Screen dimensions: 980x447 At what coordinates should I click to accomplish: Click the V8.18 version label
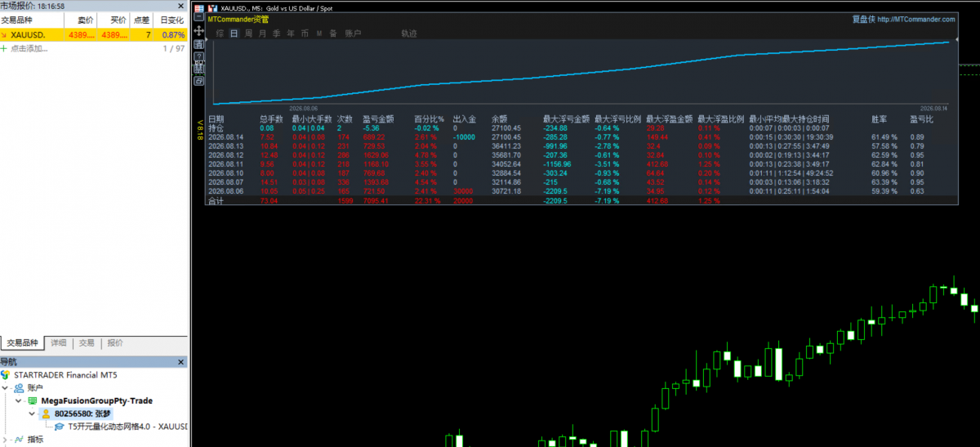[199, 130]
